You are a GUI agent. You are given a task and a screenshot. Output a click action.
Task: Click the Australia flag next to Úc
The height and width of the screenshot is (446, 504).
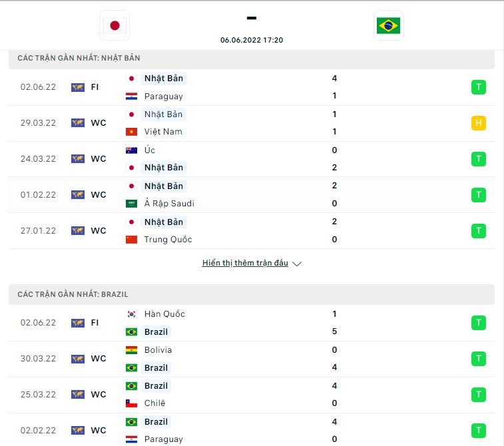[131, 150]
